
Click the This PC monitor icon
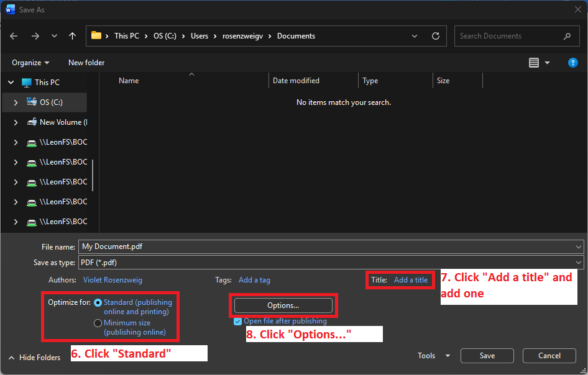(x=27, y=83)
